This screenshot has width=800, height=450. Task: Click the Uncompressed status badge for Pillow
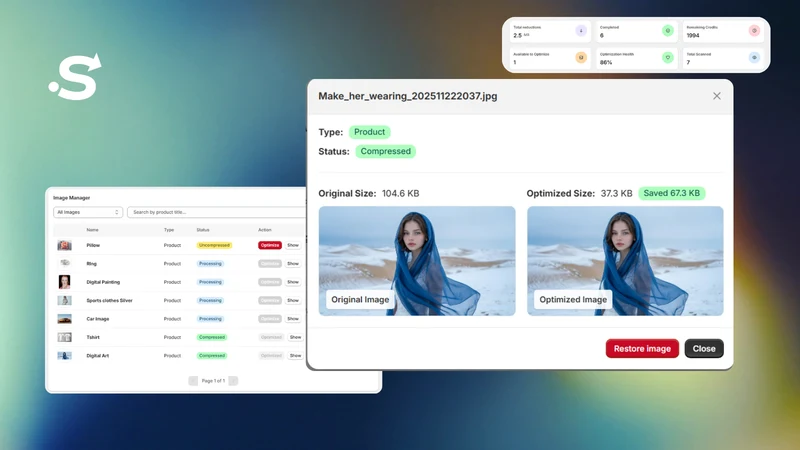[214, 245]
